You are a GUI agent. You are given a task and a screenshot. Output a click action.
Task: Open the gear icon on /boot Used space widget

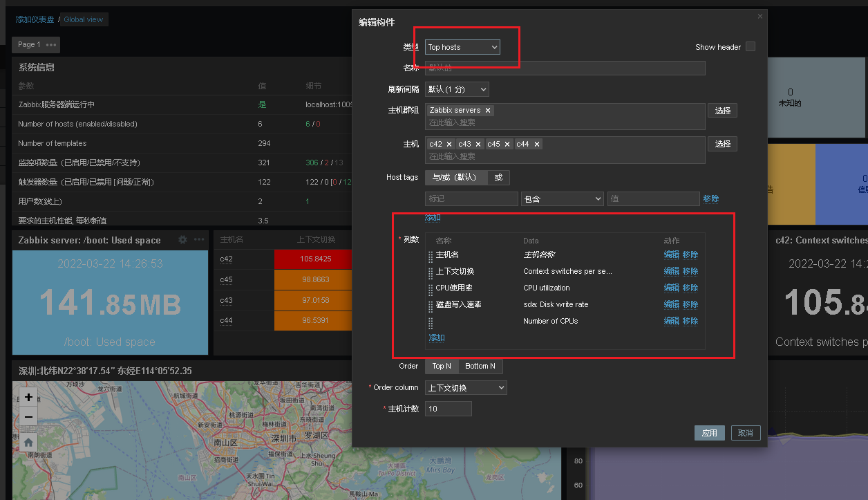[181, 240]
